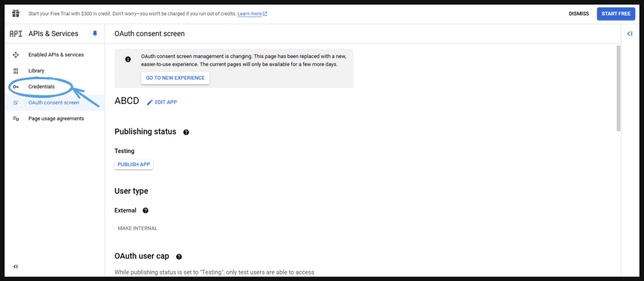The height and width of the screenshot is (281, 644).
Task: Click EDIT APP next to ABCD
Action: tap(161, 102)
